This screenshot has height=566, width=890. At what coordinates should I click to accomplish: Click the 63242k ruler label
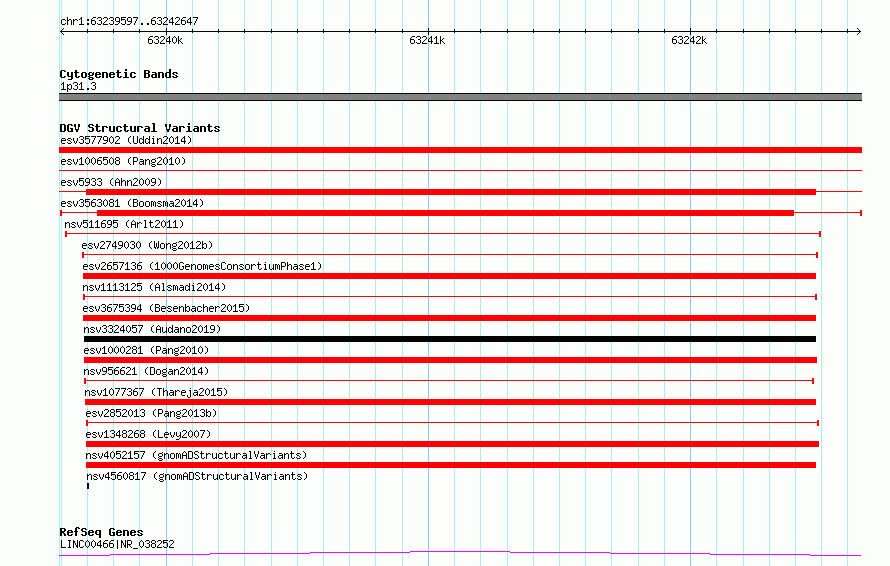click(689, 40)
